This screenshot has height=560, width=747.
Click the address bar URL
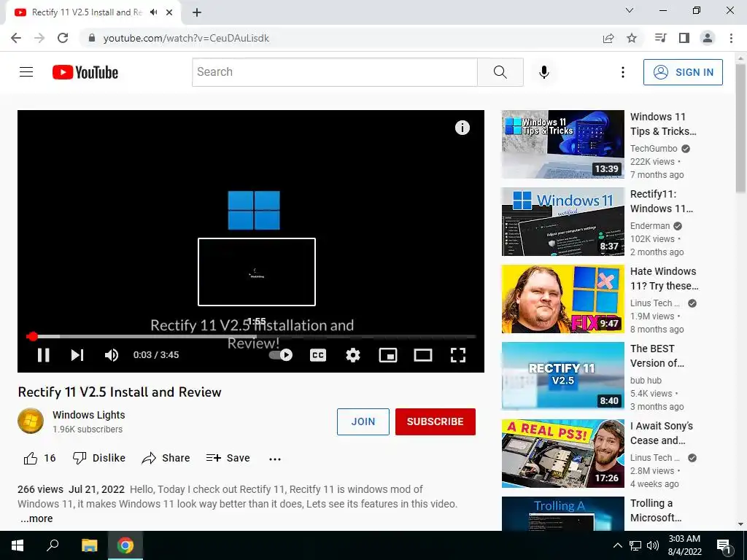click(186, 38)
